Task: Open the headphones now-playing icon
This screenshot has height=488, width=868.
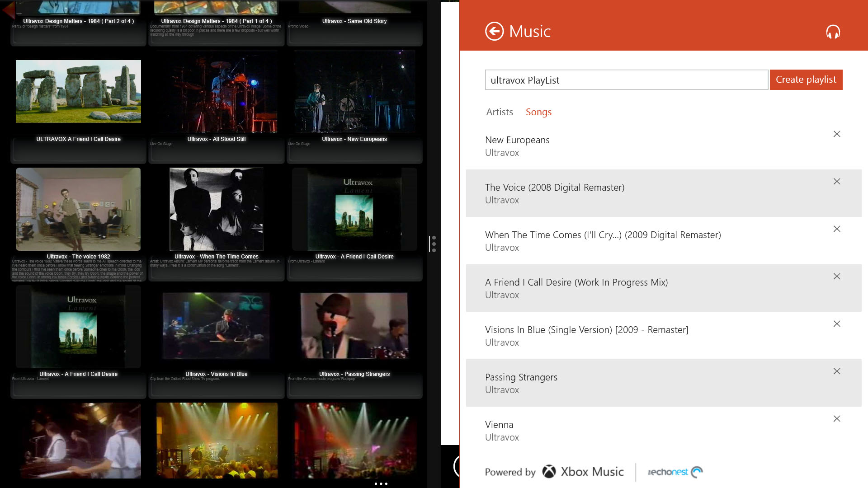Action: point(833,32)
